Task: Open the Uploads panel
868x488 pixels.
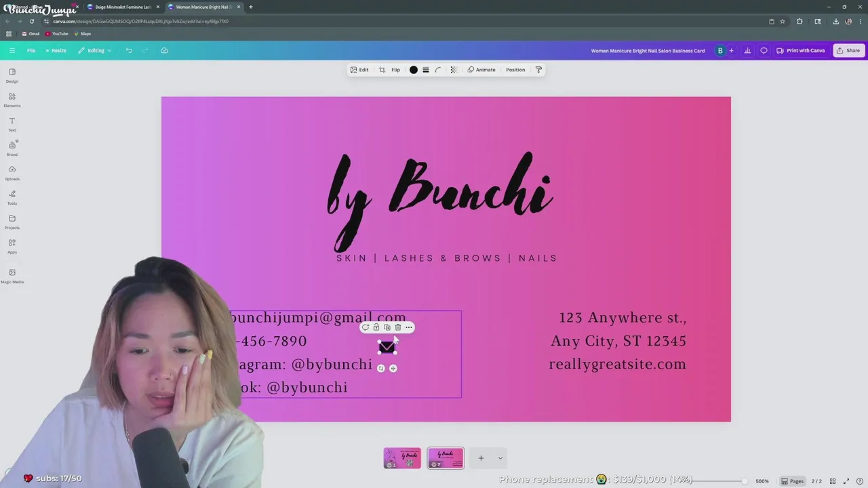Action: tap(12, 173)
